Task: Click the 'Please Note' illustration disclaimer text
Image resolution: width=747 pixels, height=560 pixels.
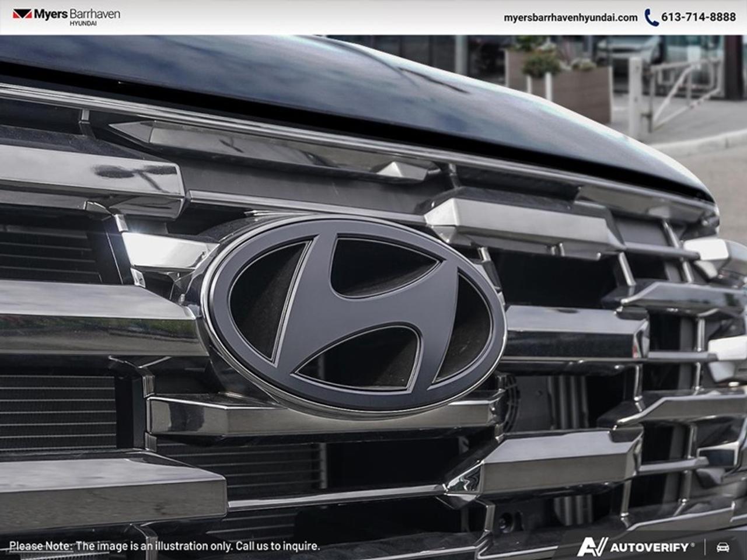Action: (165, 546)
